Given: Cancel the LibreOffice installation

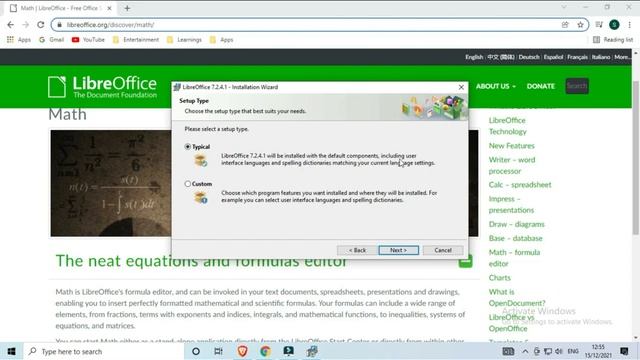Looking at the screenshot, I should (443, 250).
